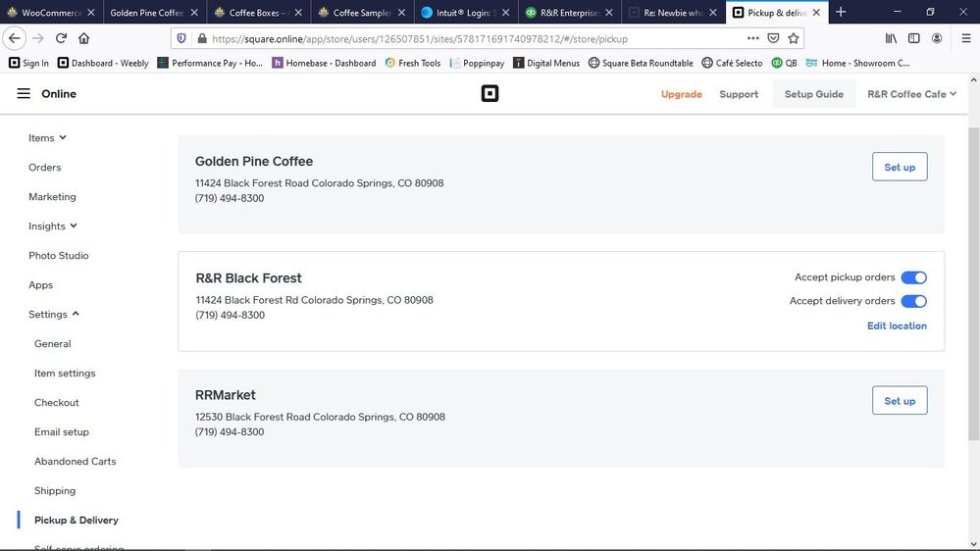Bookmark this page with the star icon

point(794,38)
